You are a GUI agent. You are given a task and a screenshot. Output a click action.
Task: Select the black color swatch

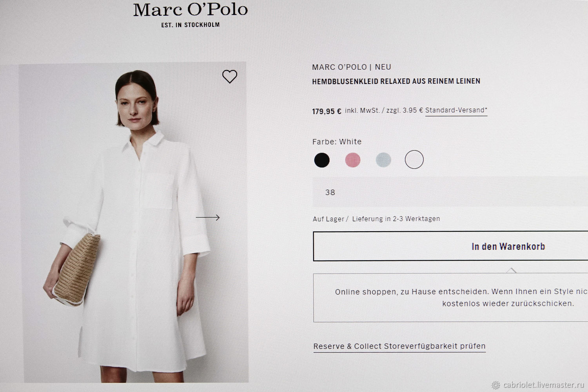[322, 160]
